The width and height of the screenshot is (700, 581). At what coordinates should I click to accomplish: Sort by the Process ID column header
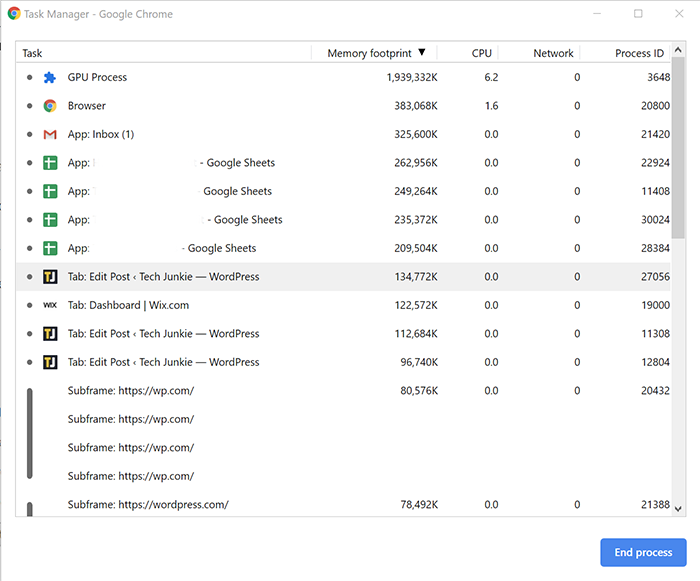click(625, 53)
